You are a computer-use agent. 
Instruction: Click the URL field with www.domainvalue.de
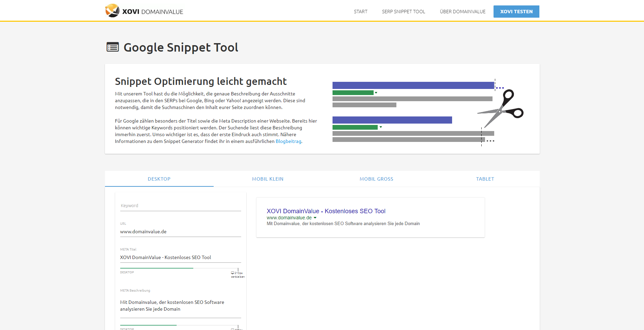pyautogui.click(x=180, y=232)
